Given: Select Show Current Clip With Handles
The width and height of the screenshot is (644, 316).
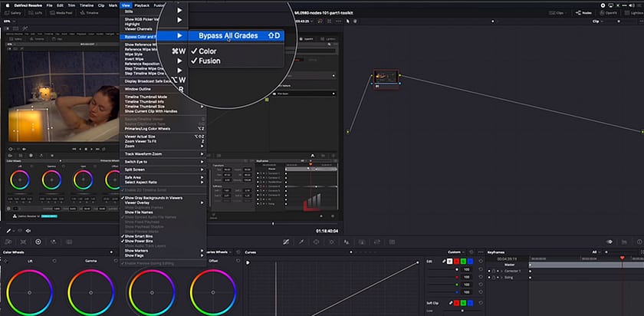Looking at the screenshot, I should tap(163, 111).
